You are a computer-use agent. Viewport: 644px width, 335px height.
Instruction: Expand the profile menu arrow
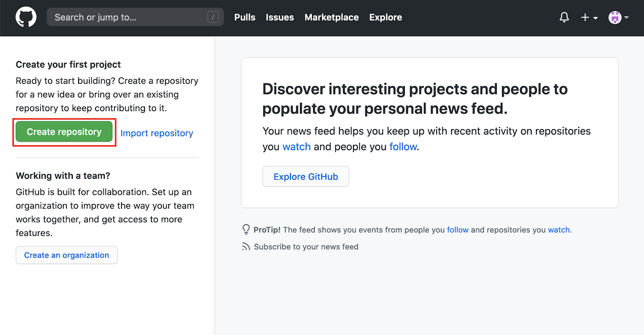[x=627, y=17]
